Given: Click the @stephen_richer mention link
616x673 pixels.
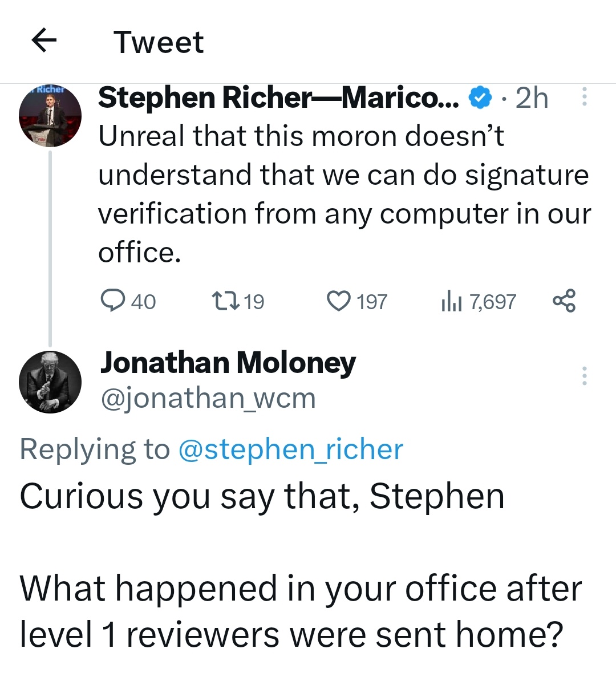Looking at the screenshot, I should click(291, 449).
